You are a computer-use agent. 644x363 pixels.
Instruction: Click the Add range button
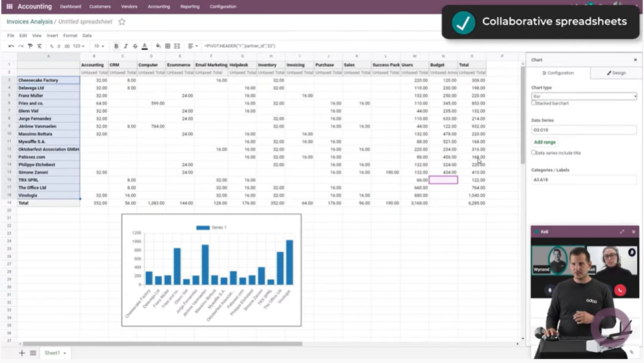(x=545, y=142)
